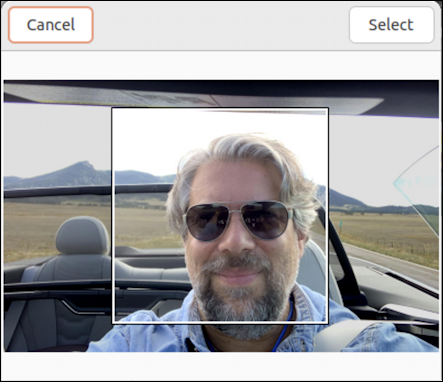Image resolution: width=443 pixels, height=382 pixels.
Task: Click the sunglasses inside the crop selection
Action: click(x=238, y=220)
